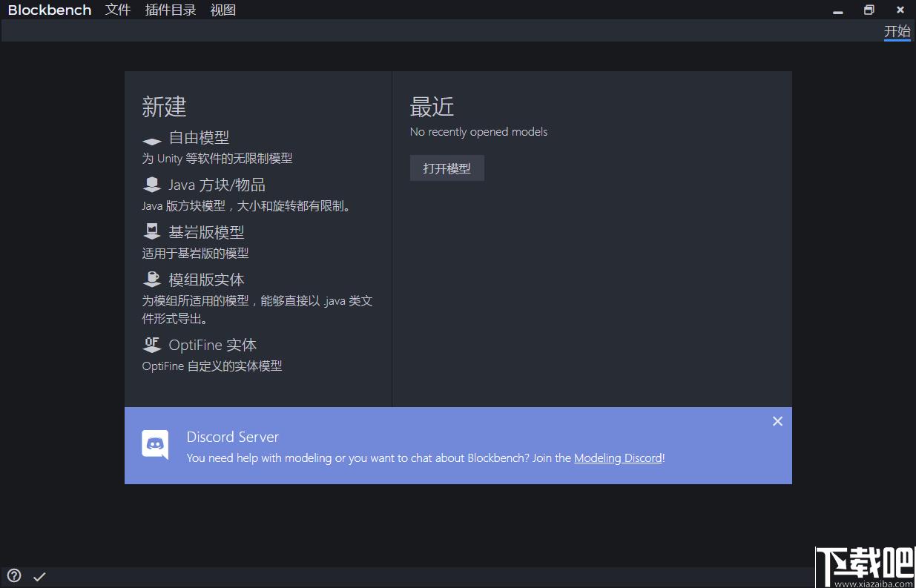
Task: Click the checkmark status icon
Action: point(39,576)
